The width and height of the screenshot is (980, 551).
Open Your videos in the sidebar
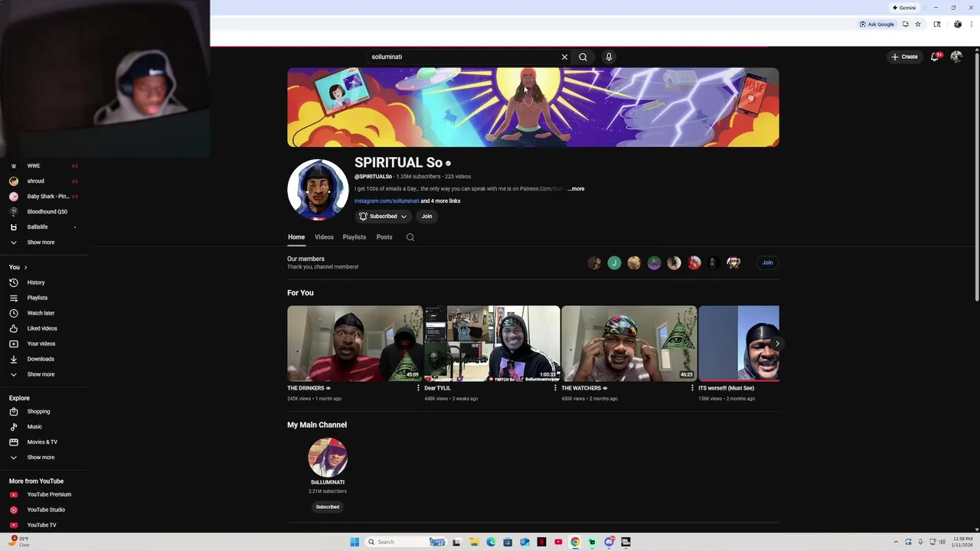click(41, 344)
